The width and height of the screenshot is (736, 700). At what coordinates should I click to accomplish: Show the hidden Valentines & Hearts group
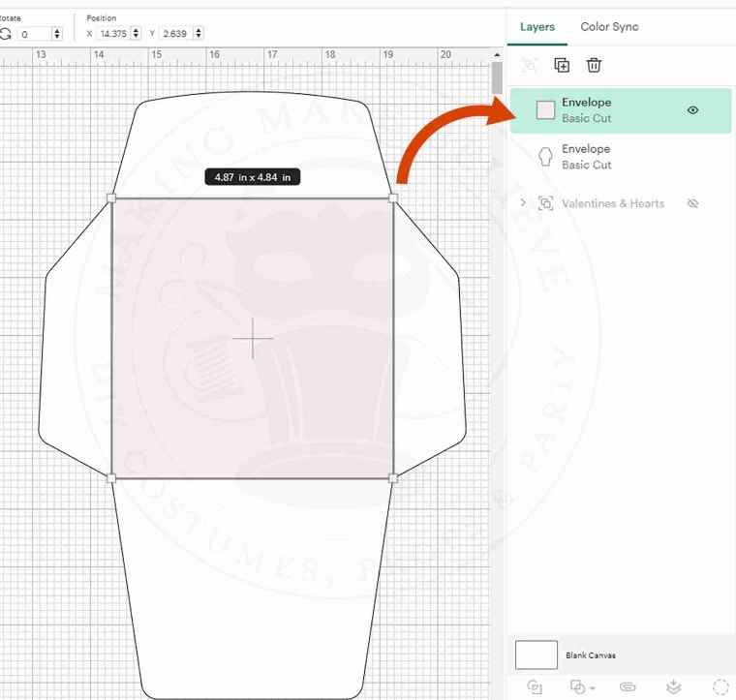pyautogui.click(x=692, y=203)
